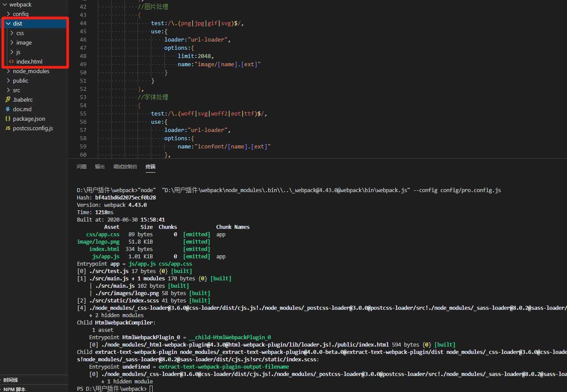Click "limit:2048," in the editor
567x392 pixels.
pos(195,56)
